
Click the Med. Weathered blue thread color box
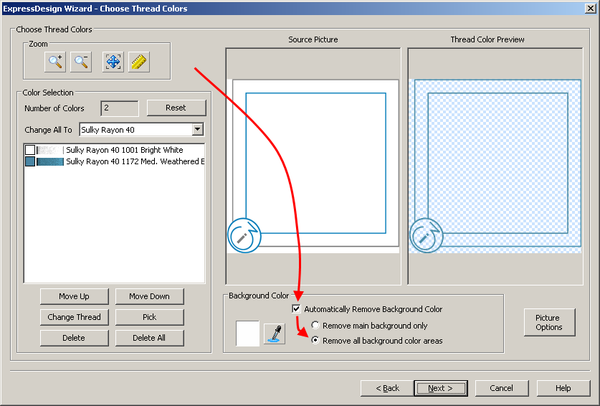pyautogui.click(x=30, y=161)
